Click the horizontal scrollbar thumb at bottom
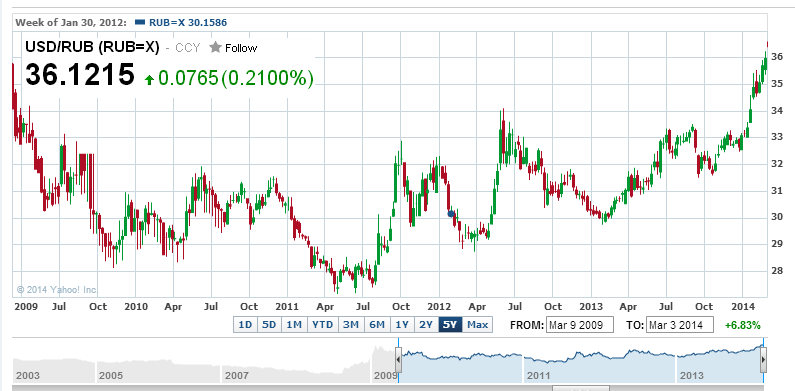Viewport: 795px width, 391px height. click(581, 388)
